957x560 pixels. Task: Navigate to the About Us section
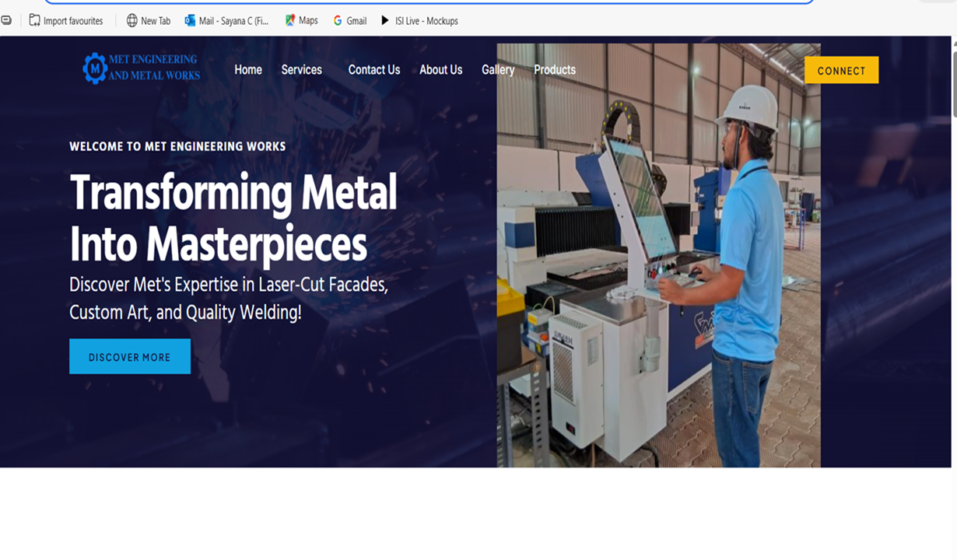(x=440, y=69)
